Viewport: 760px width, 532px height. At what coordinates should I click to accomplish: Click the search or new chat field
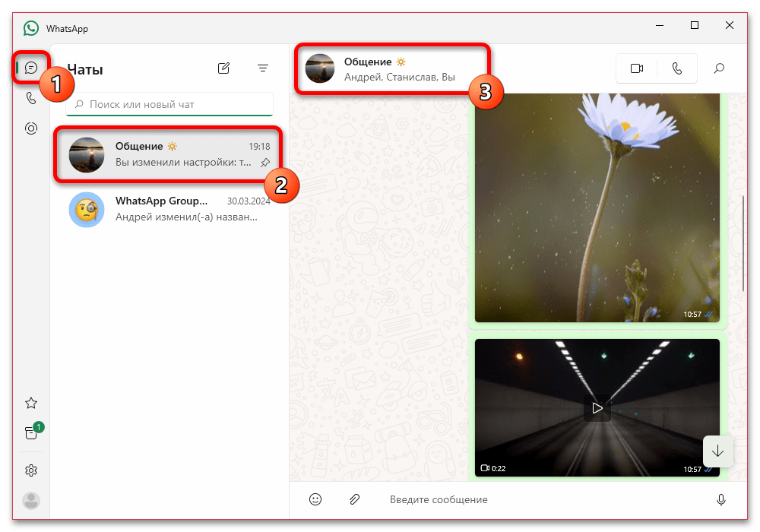(169, 104)
